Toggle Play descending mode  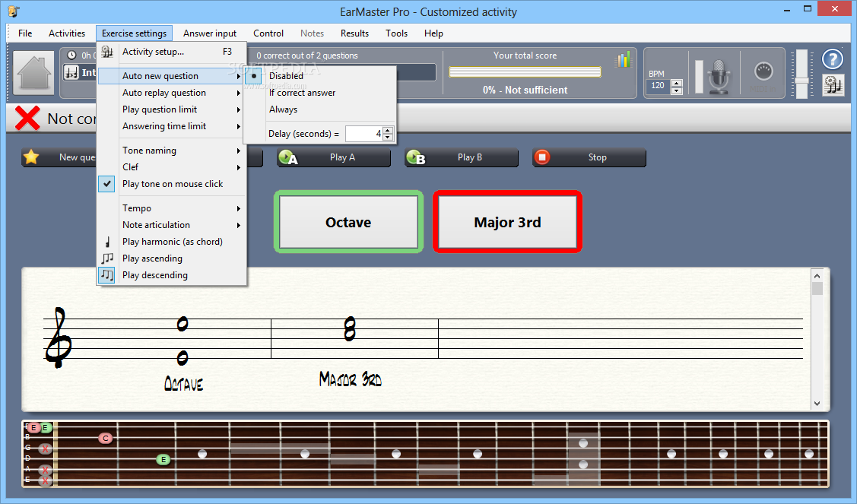[x=154, y=275]
